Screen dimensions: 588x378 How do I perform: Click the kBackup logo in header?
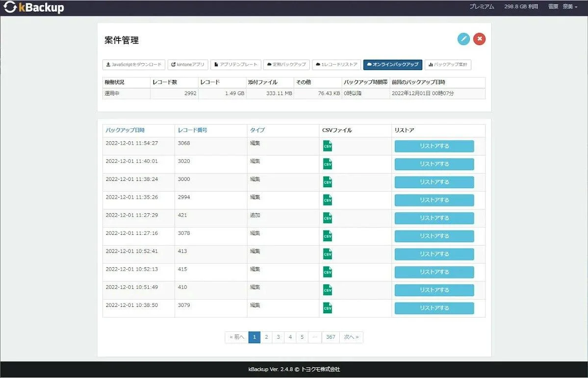34,8
